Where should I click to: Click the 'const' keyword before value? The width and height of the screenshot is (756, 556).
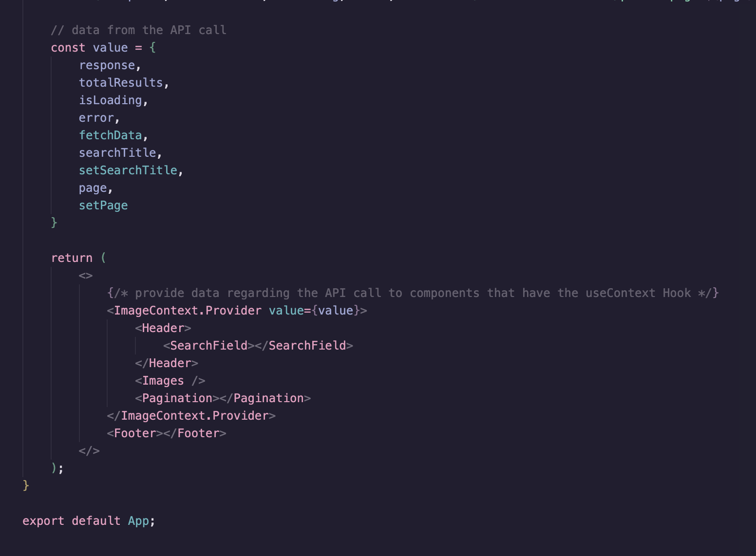[68, 48]
